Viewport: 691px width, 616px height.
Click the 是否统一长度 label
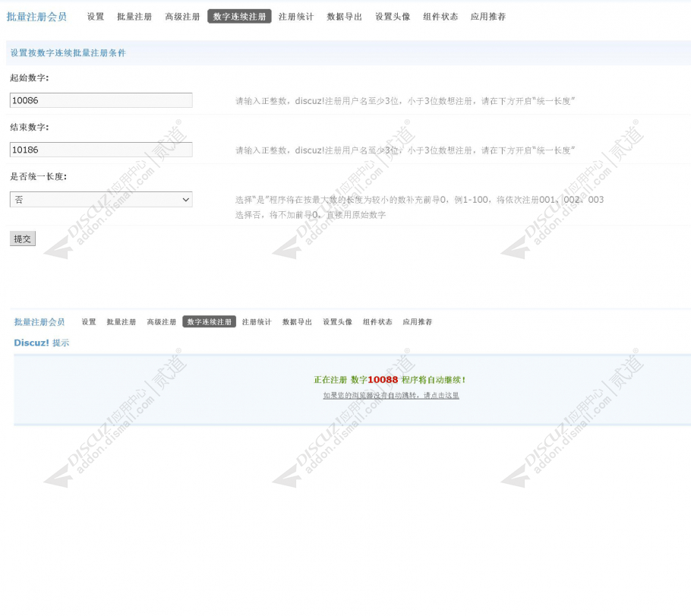click(38, 176)
